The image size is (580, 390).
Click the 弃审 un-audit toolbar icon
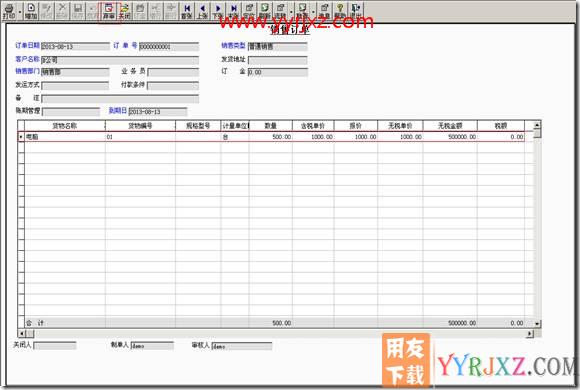point(109,11)
